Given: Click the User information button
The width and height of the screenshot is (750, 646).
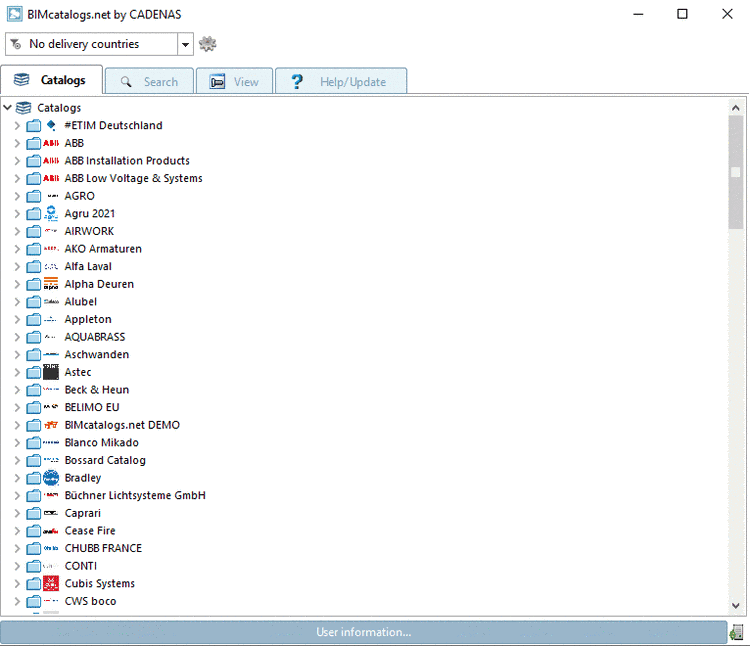Looking at the screenshot, I should pyautogui.click(x=364, y=632).
